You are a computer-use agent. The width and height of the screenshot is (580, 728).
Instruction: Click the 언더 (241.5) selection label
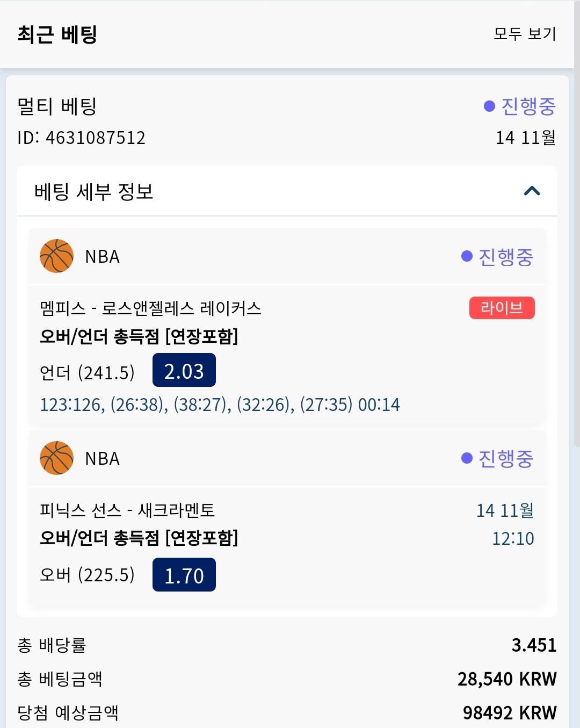(87, 372)
